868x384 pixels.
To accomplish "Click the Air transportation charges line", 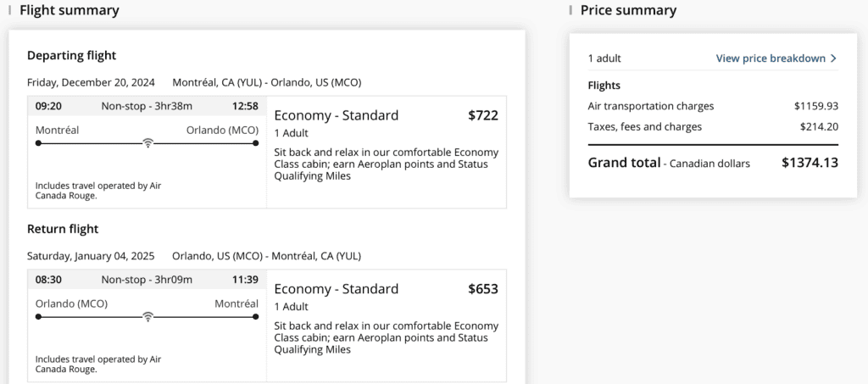I will (651, 106).
